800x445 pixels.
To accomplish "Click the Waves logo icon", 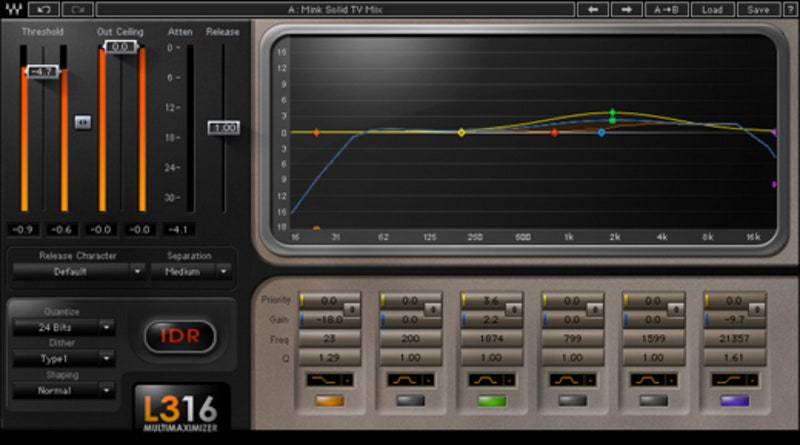I will pos(12,10).
